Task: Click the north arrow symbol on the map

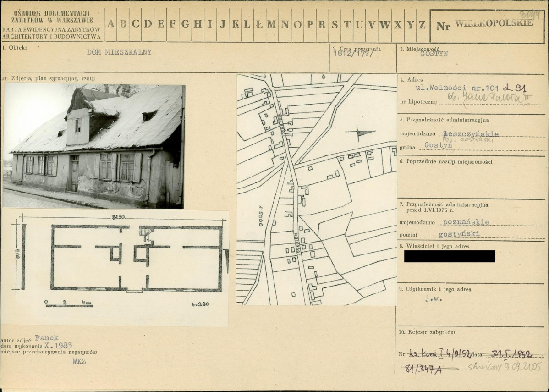Action: tap(360, 133)
